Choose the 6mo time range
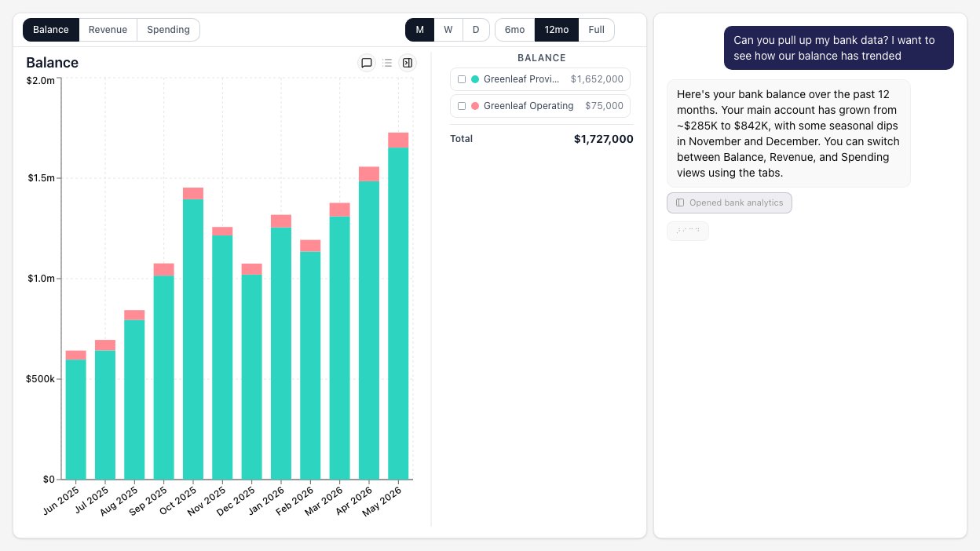 coord(514,30)
